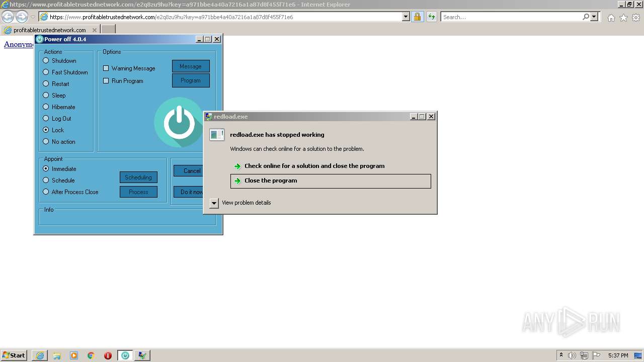Select the Fast Shutdown action

pos(65,72)
